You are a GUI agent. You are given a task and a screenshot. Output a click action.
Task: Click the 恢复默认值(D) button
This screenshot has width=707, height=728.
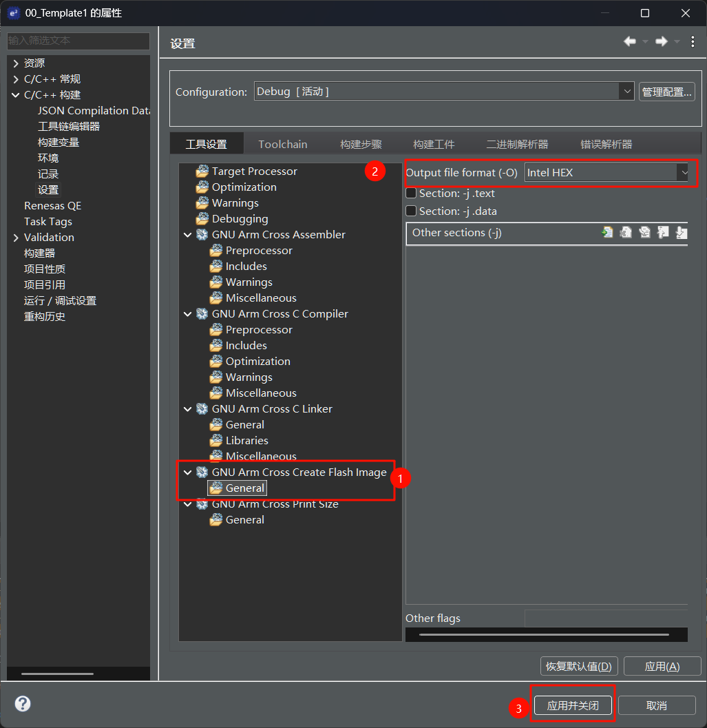(x=579, y=666)
